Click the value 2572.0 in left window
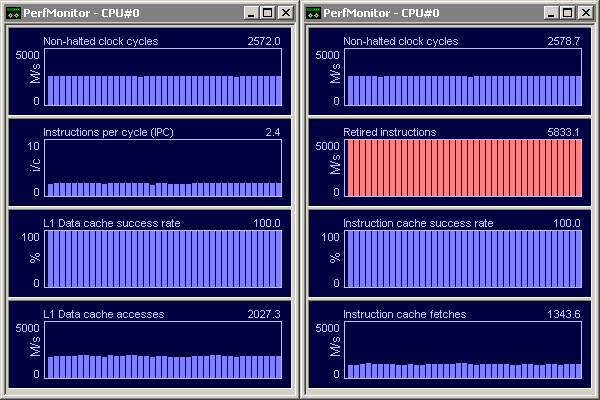The image size is (600, 400). pos(264,41)
